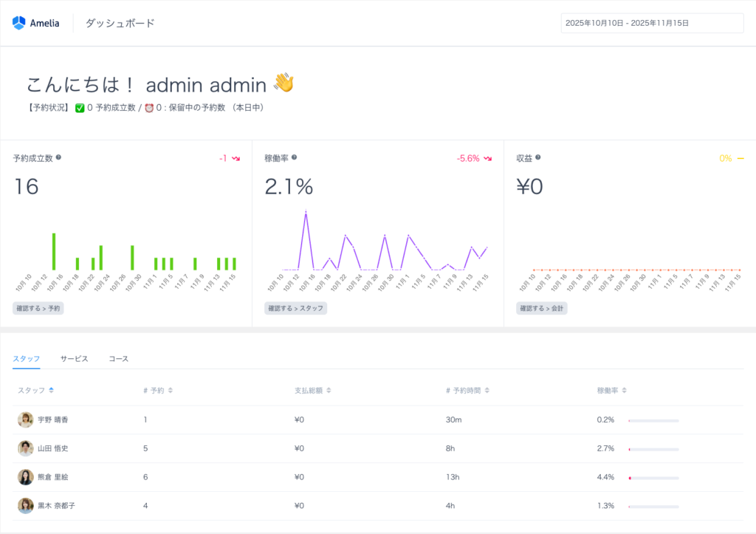Viewport: 756px width, 534px height.
Task: Click help icon next to 予約成立数
Action: tap(58, 157)
